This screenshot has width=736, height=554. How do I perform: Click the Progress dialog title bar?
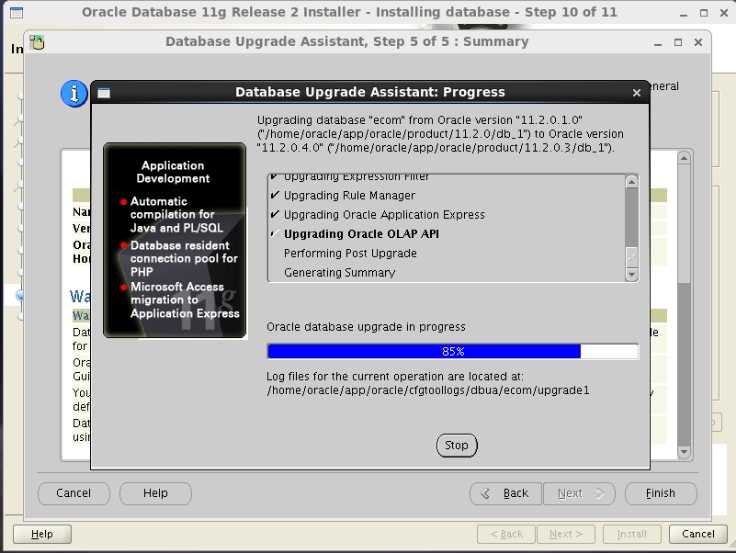(370, 92)
